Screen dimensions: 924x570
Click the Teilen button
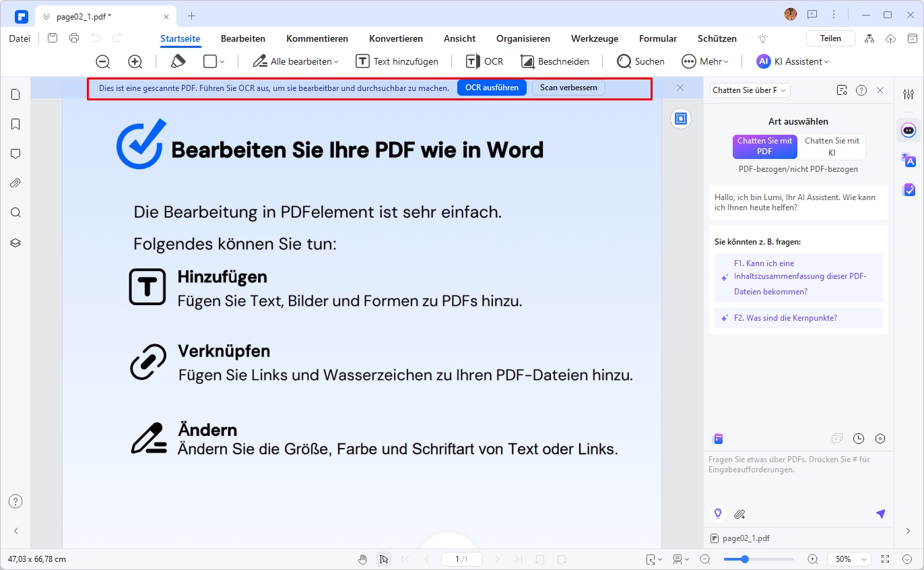(x=831, y=38)
